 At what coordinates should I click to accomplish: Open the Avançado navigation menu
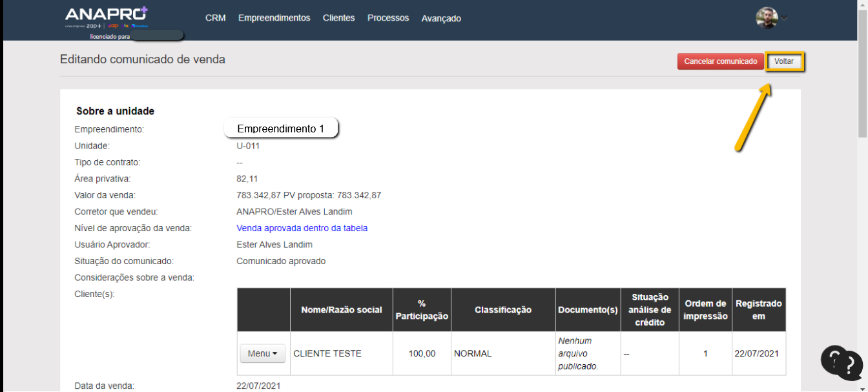pos(441,19)
